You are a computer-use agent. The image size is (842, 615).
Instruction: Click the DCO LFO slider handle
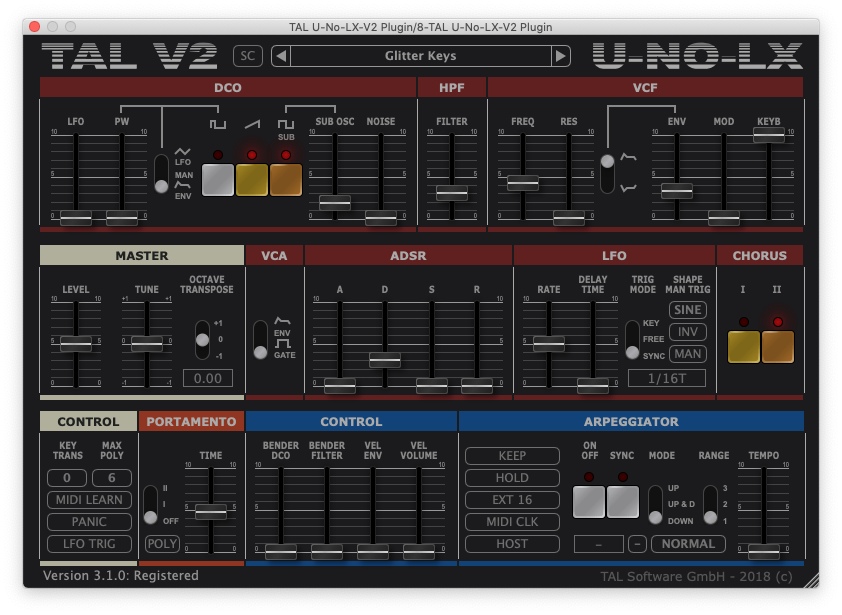[76, 218]
